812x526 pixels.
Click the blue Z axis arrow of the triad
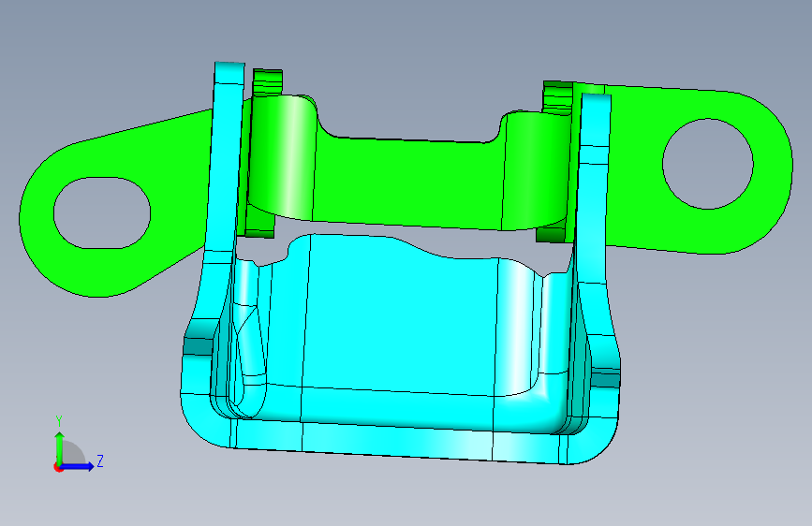[x=78, y=466]
